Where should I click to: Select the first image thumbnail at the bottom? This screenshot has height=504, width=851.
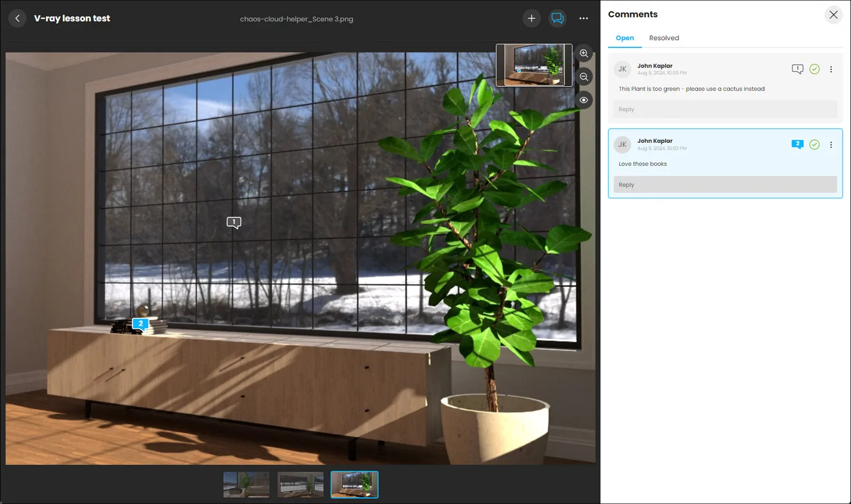click(x=246, y=484)
